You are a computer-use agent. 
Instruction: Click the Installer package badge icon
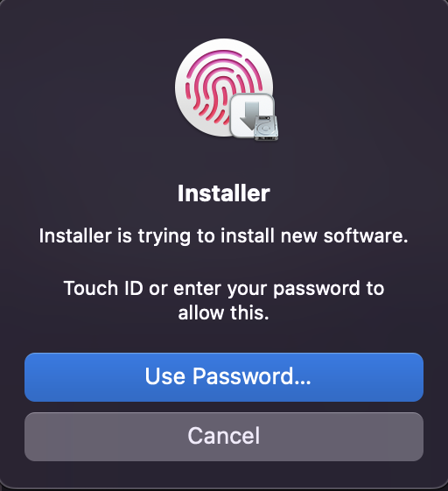pyautogui.click(x=254, y=116)
